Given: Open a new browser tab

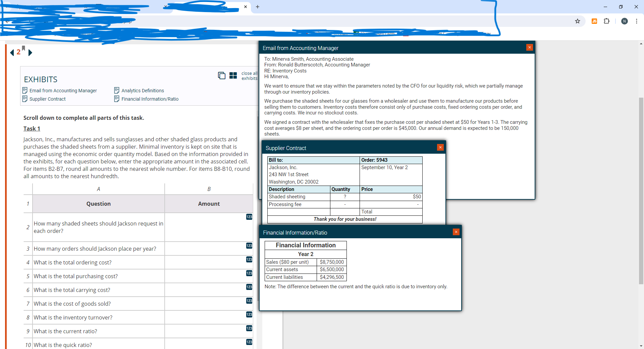Looking at the screenshot, I should 258,7.
